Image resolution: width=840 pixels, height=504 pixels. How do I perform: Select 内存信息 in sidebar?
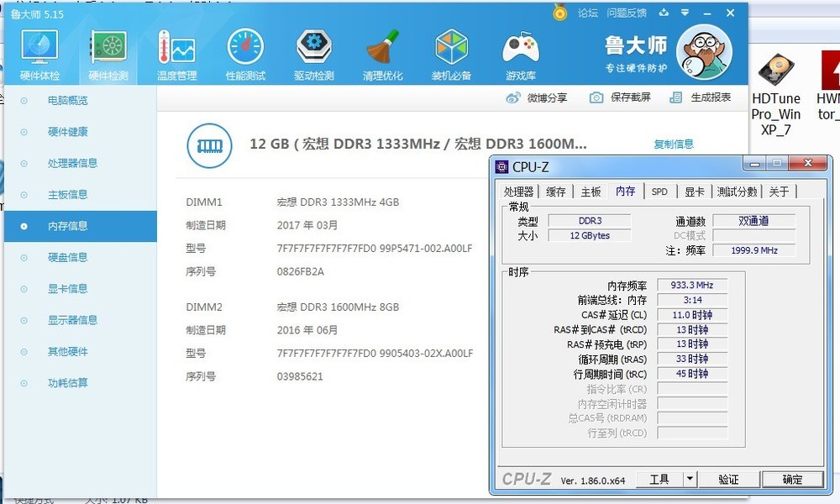coord(81,226)
